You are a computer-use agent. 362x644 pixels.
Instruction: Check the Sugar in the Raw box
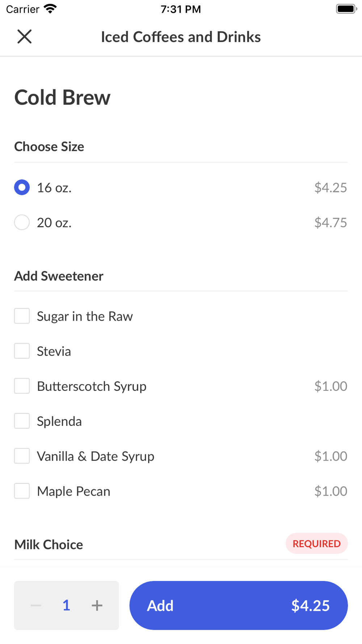click(x=22, y=316)
